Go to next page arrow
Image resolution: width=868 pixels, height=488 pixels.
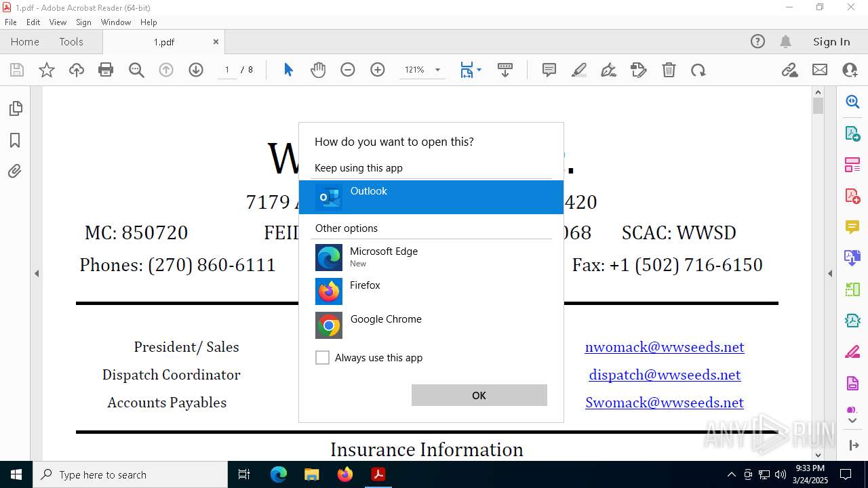click(196, 70)
